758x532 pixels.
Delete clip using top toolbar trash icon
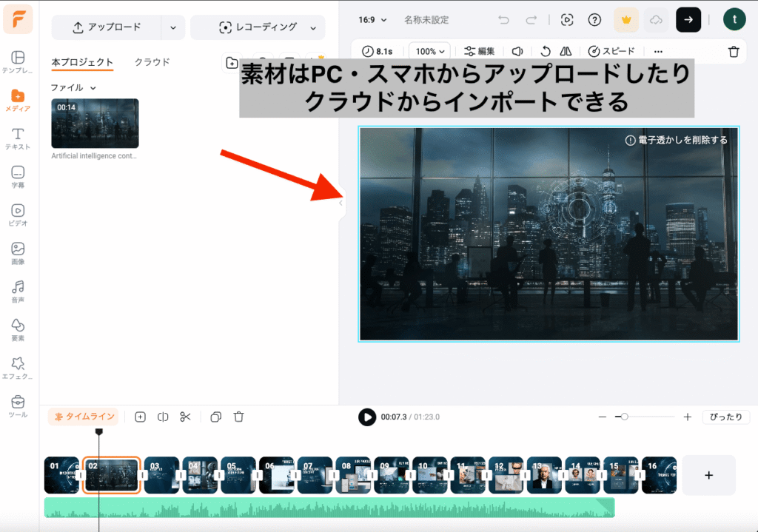[x=734, y=51]
